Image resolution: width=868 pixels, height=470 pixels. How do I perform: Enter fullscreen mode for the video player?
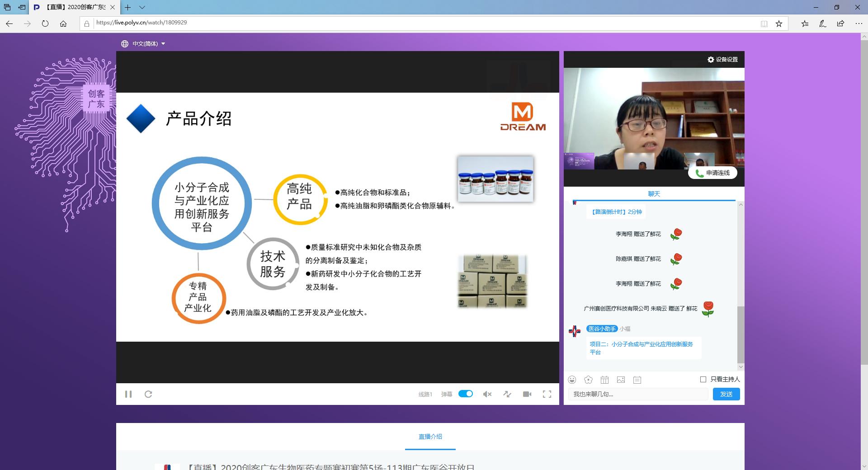tap(547, 394)
